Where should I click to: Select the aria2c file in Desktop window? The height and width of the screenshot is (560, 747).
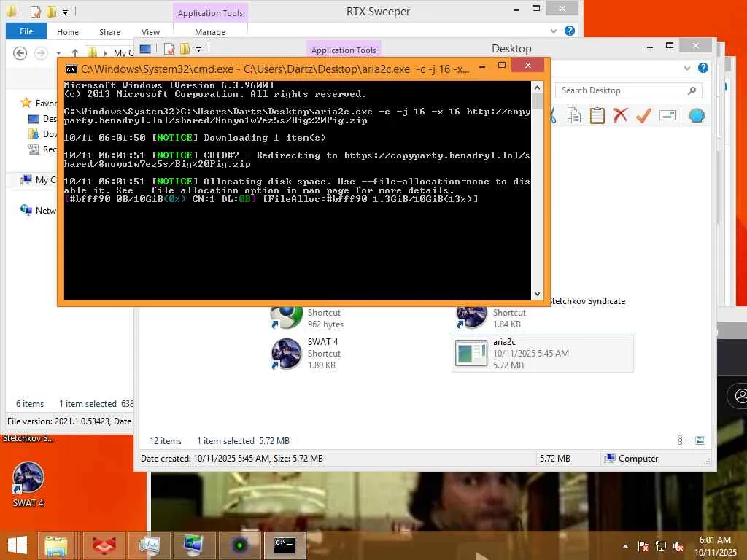(542, 354)
